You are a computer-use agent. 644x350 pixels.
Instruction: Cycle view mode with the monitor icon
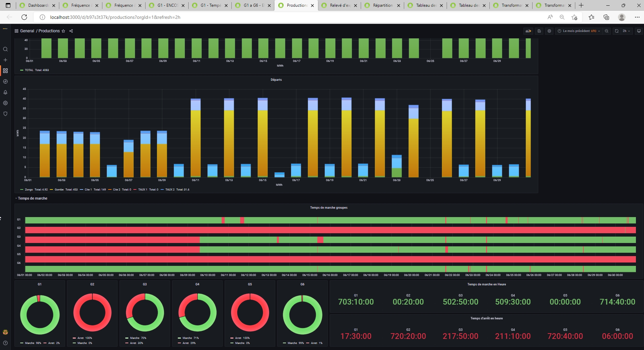[639, 31]
